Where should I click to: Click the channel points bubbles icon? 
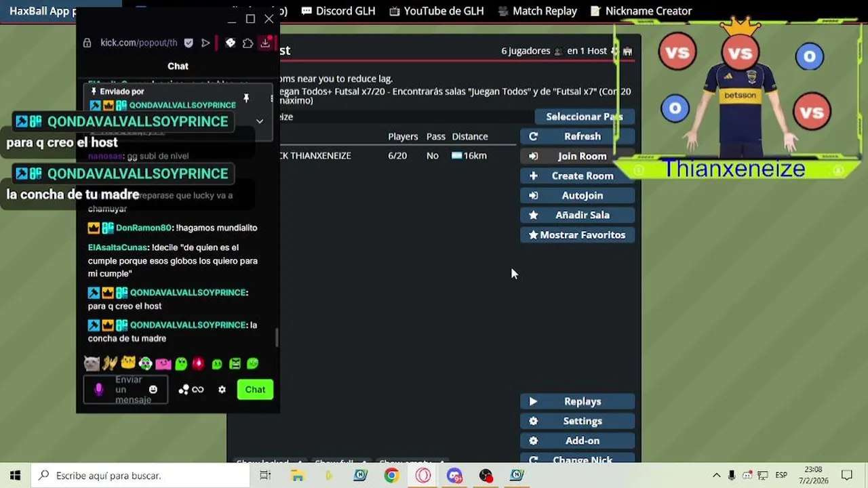click(184, 390)
